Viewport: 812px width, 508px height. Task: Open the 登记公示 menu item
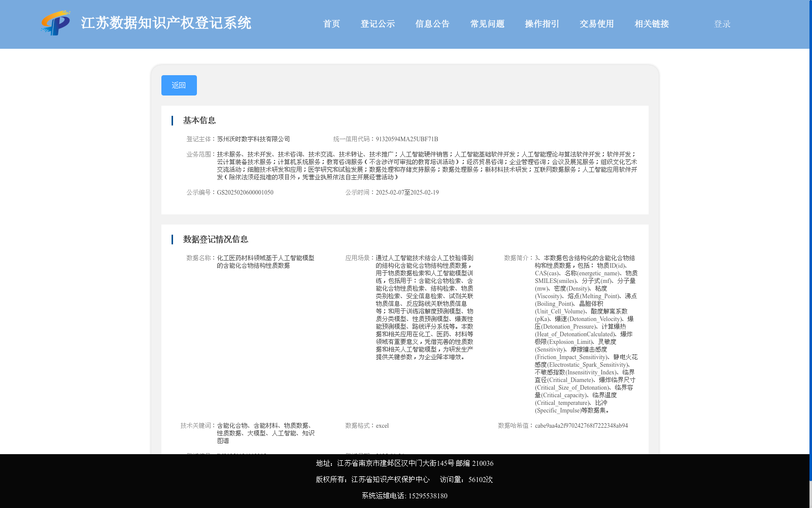coord(378,24)
